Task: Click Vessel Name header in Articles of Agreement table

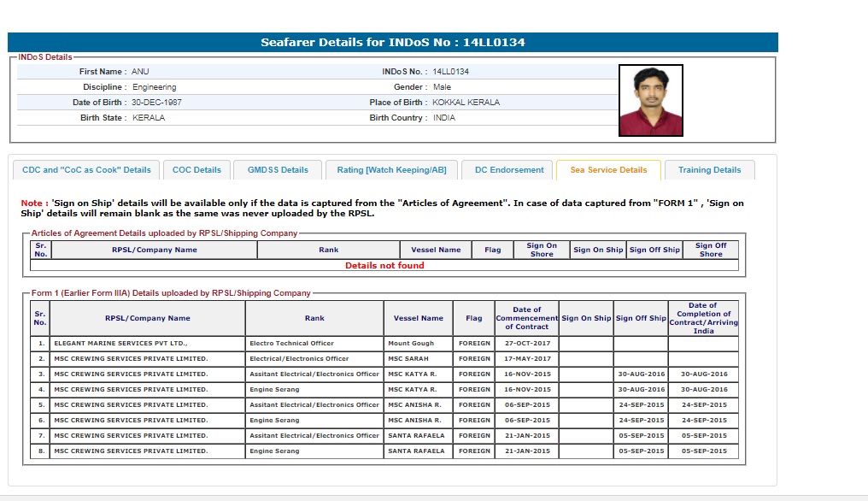Action: point(436,250)
